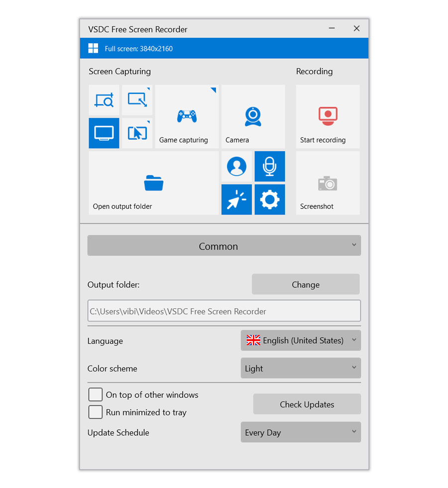Toggle the mouse click highlight icon
Image resolution: width=448 pixels, height=488 pixels.
(x=236, y=200)
